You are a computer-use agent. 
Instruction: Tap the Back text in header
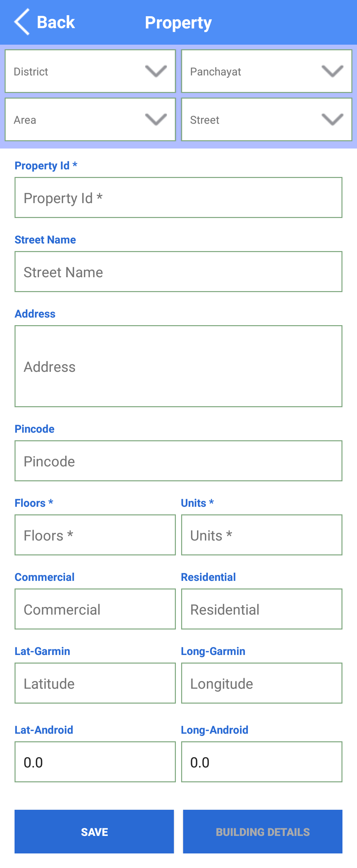[x=56, y=22]
